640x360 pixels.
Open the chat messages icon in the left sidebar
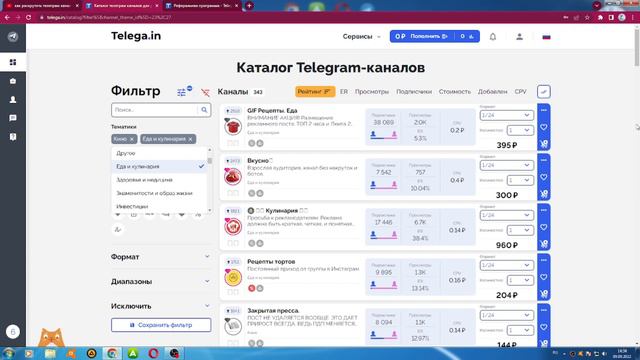[13, 118]
